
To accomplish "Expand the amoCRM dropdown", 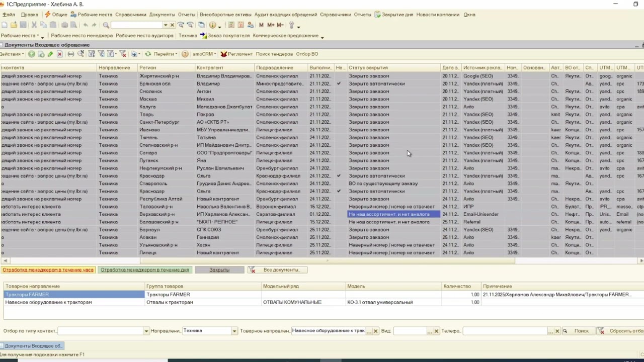I will click(x=204, y=54).
